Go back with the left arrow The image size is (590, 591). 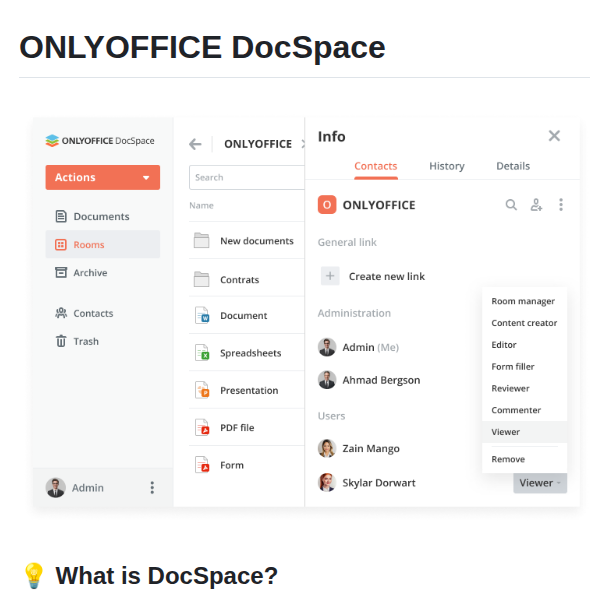tap(195, 144)
